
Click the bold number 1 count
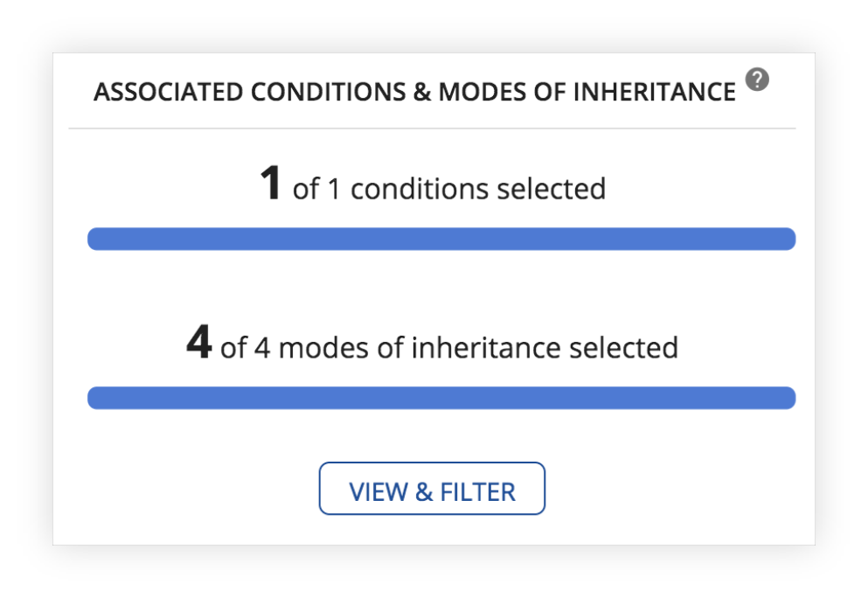pos(271,182)
